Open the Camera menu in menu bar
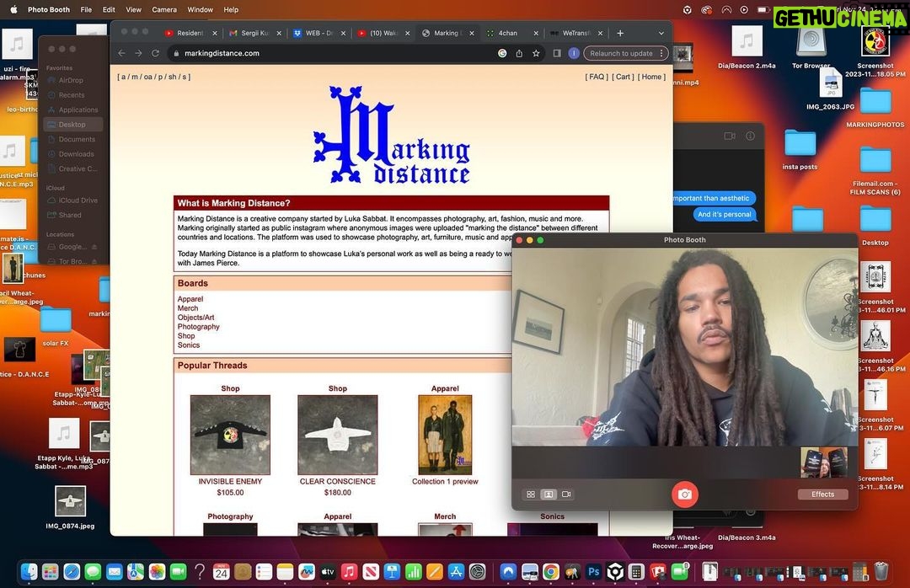Screen dimensions: 910x588 (x=164, y=10)
